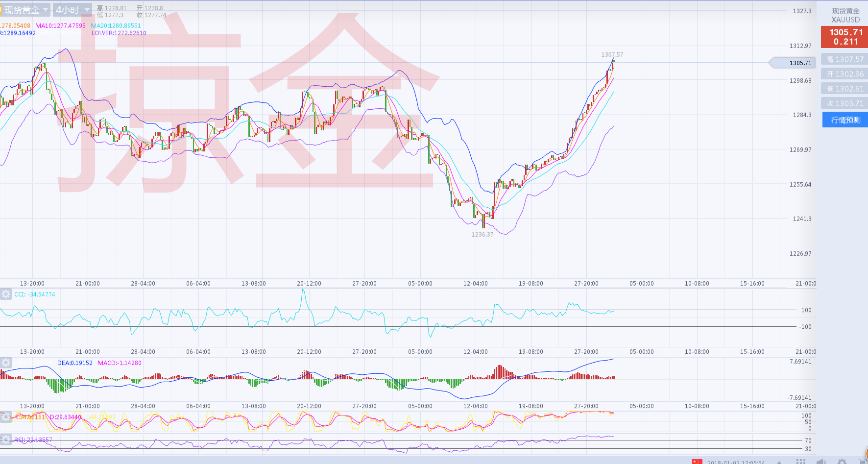The height and width of the screenshot is (464, 868).
Task: Click the speaker sound icon
Action: 821,462
